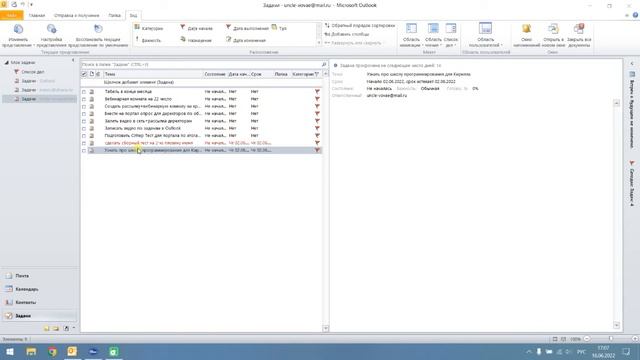Open Область чтения layout dropdown
Screen dimensions: 640x360
click(433, 35)
